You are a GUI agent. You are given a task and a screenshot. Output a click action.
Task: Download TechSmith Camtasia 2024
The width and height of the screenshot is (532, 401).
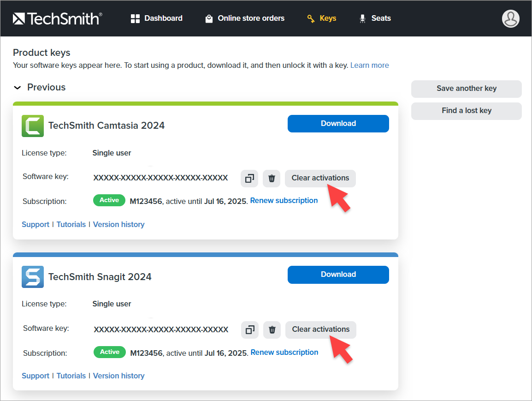click(338, 124)
